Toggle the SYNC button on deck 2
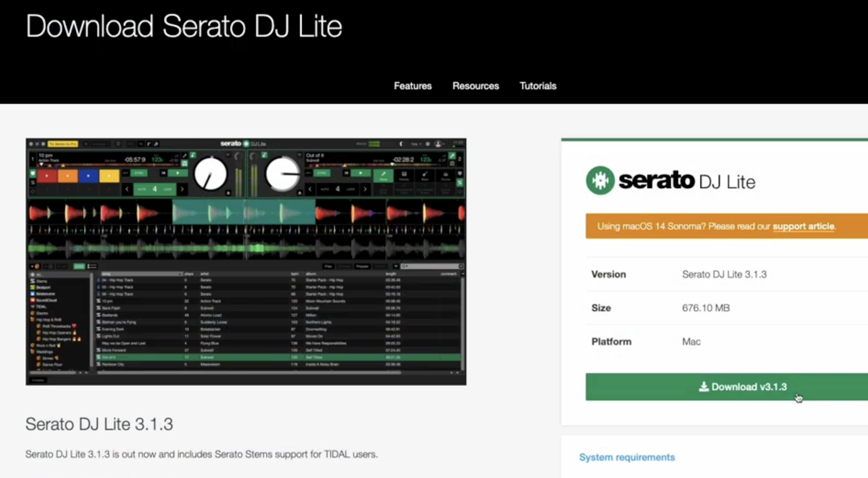The width and height of the screenshot is (868, 478). pos(322,173)
